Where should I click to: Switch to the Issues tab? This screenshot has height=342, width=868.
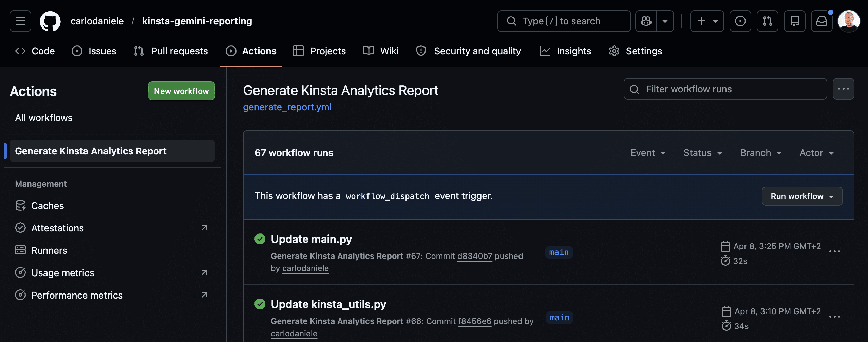coord(94,51)
